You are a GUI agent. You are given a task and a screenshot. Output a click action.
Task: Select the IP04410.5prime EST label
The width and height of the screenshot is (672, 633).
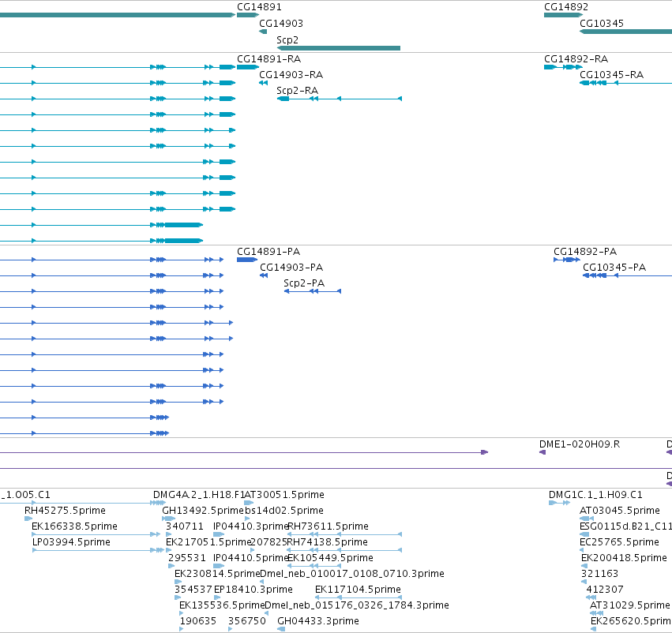pos(250,558)
